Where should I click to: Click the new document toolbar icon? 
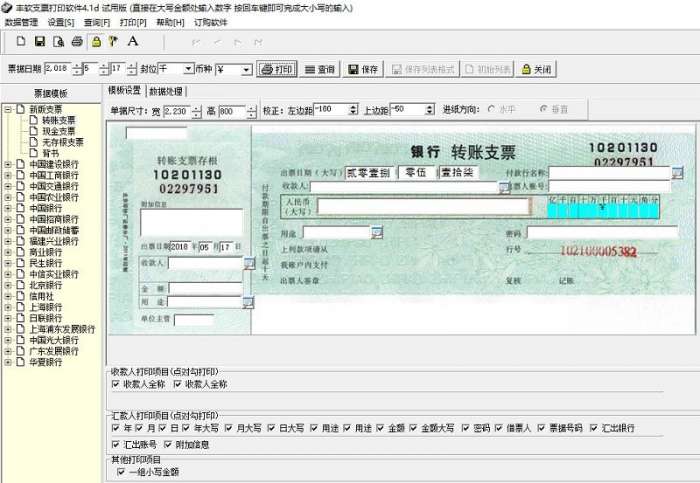click(x=21, y=42)
